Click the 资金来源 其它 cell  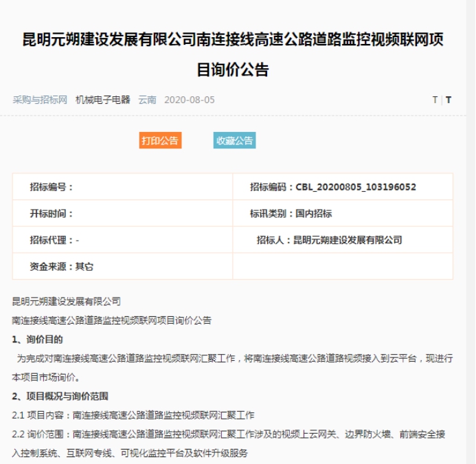pos(122,267)
